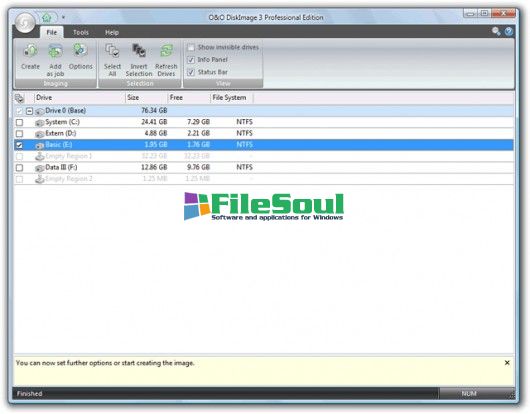The height and width of the screenshot is (414, 530).
Task: Click the blue help question mark icon
Action: pos(509,32)
